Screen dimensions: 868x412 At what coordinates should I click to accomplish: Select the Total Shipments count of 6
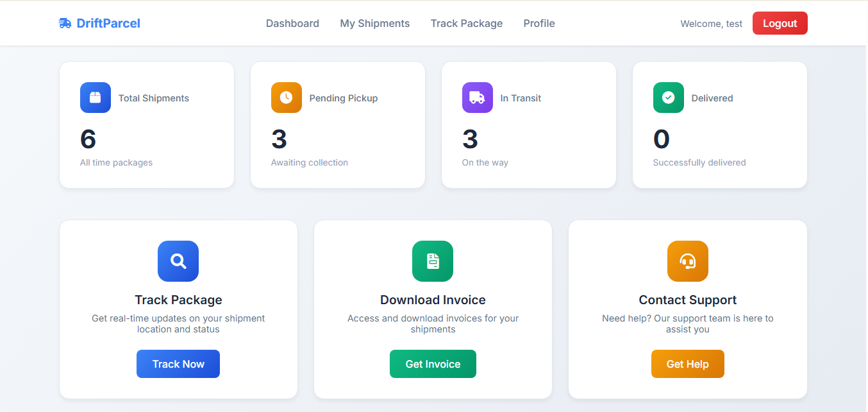click(88, 139)
